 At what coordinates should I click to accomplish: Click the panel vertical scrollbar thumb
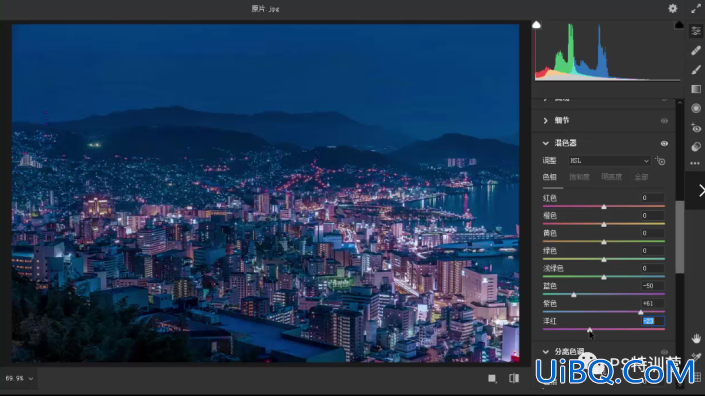click(x=680, y=237)
